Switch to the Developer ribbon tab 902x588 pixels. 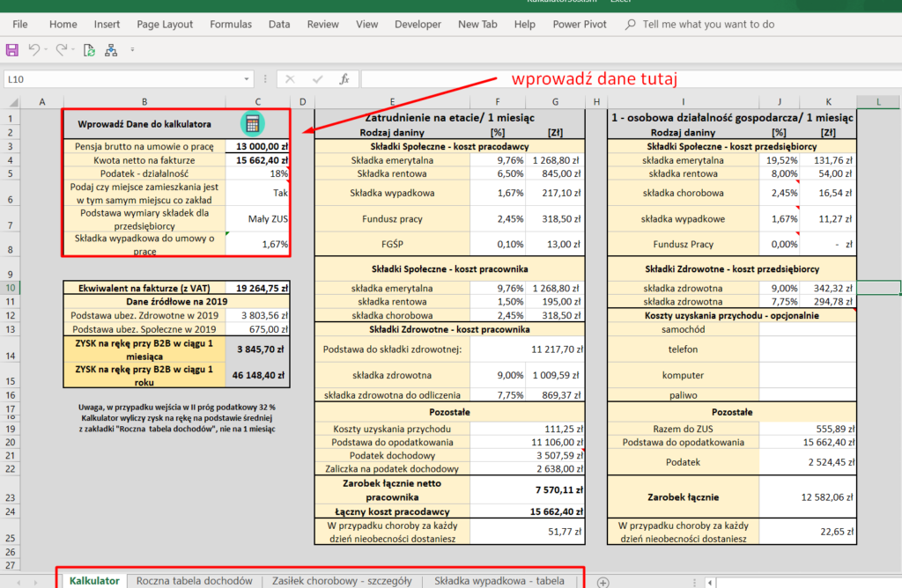(x=418, y=24)
